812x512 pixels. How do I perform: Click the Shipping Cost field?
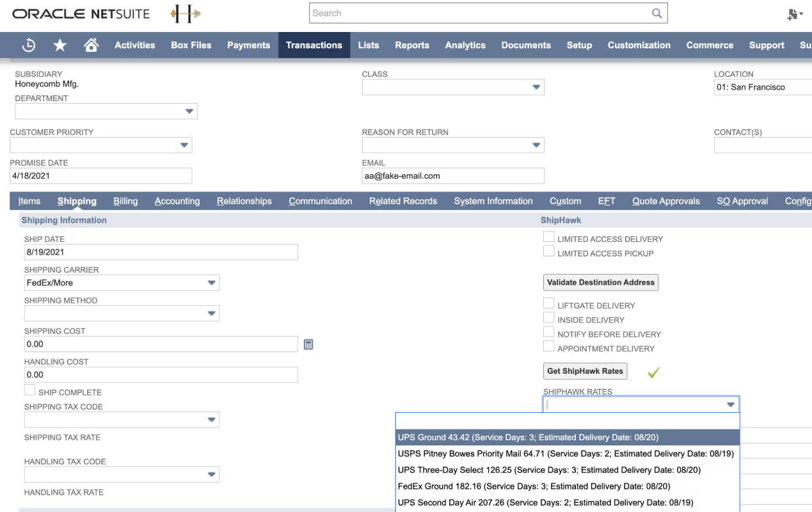(161, 344)
